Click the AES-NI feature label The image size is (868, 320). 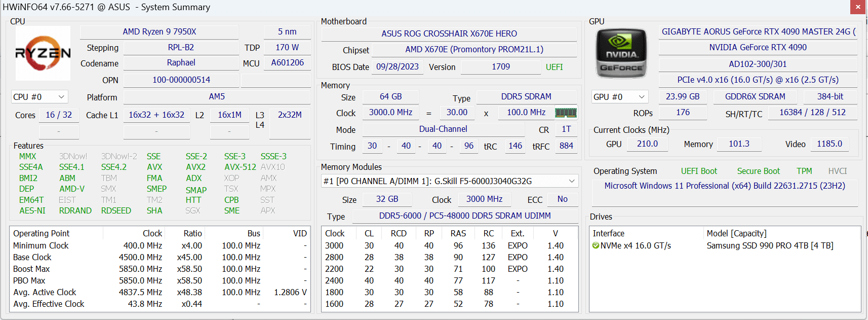(32, 210)
